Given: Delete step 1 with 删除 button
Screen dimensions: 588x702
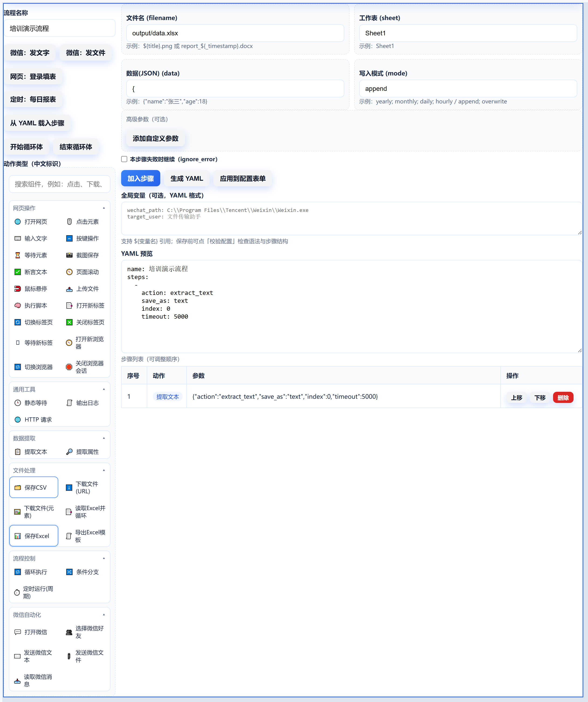Looking at the screenshot, I should click(x=563, y=397).
